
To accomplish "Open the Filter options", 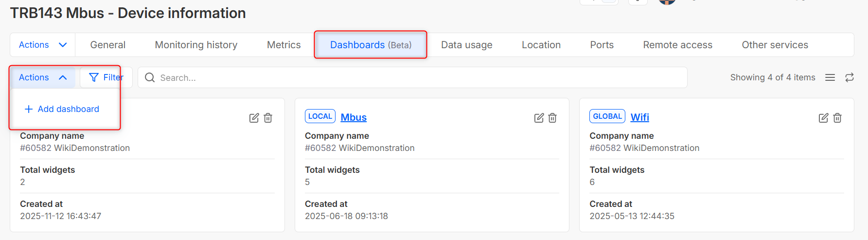I will (x=106, y=77).
